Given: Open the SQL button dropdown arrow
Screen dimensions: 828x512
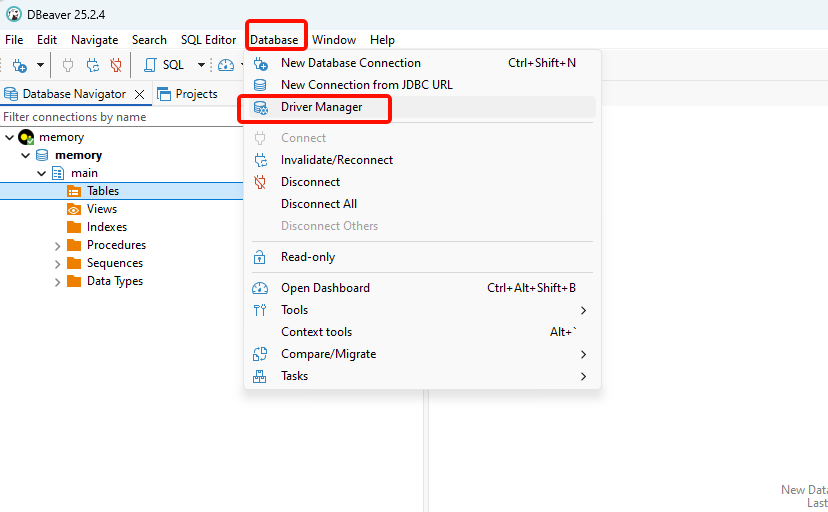Looking at the screenshot, I should (200, 65).
